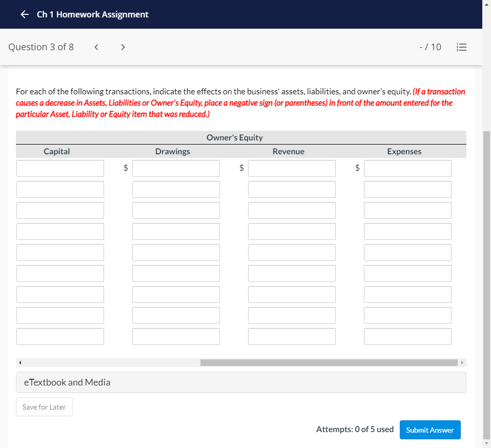Image resolution: width=491 pixels, height=448 pixels.
Task: Click the right arrow of the horizontal scrollbar
Action: pos(462,362)
